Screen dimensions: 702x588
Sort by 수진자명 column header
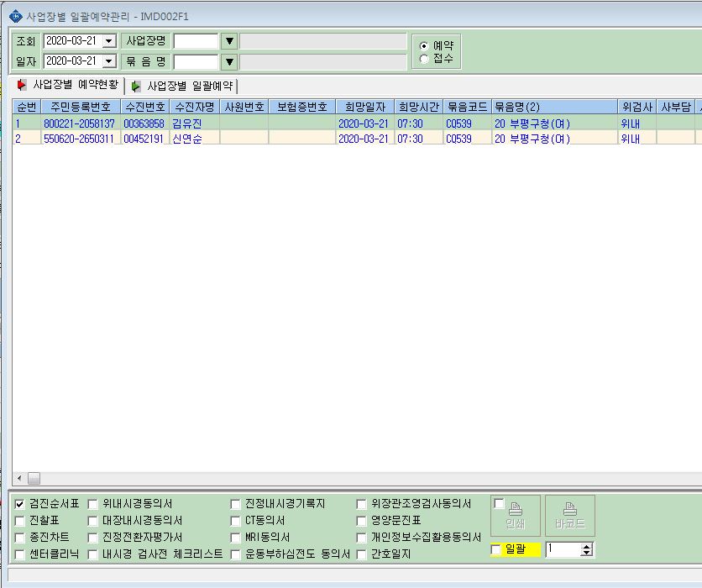tap(195, 107)
